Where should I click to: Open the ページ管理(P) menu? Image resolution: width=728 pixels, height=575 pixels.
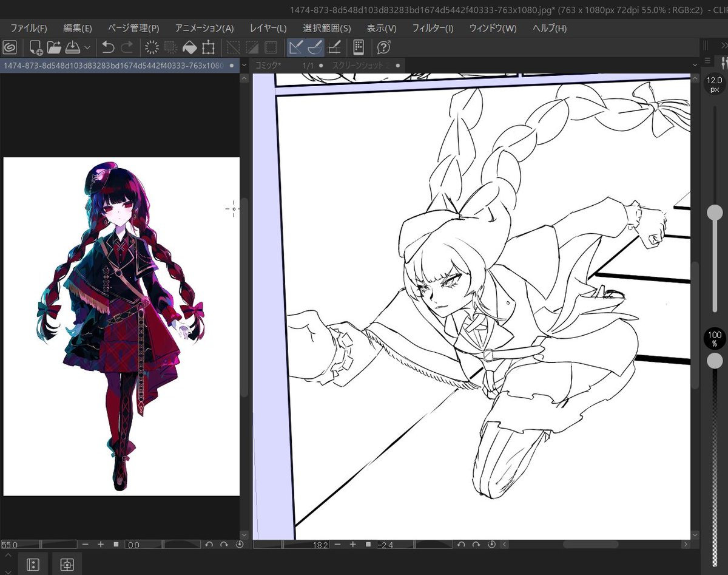133,28
